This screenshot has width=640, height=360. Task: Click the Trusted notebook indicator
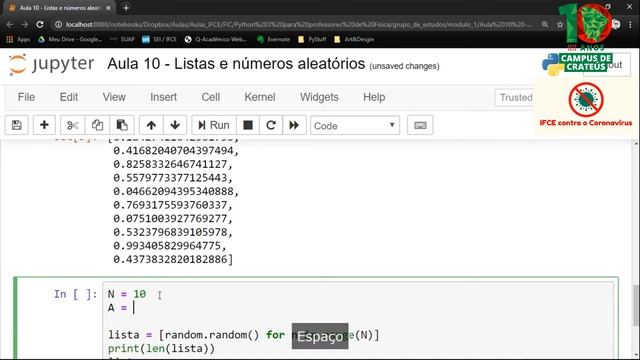516,98
